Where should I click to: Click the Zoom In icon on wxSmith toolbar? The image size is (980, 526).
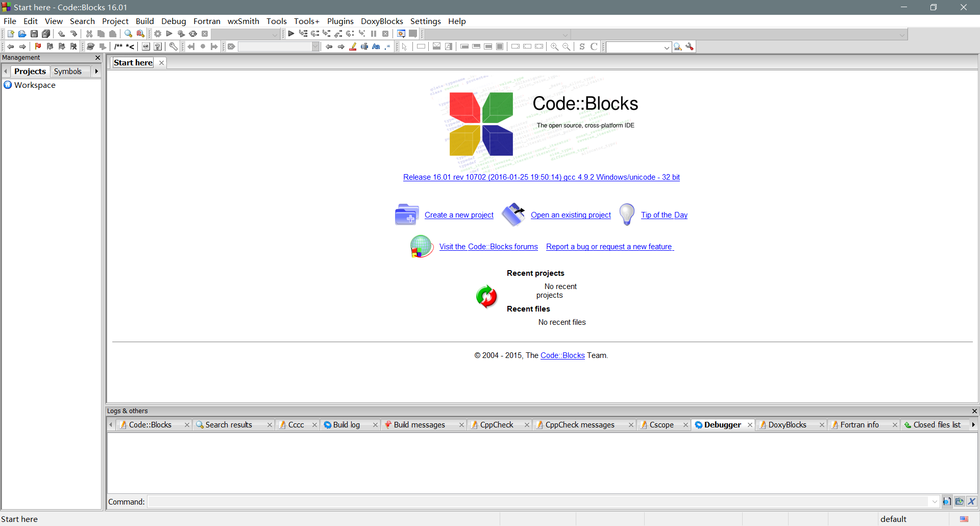[x=554, y=46]
